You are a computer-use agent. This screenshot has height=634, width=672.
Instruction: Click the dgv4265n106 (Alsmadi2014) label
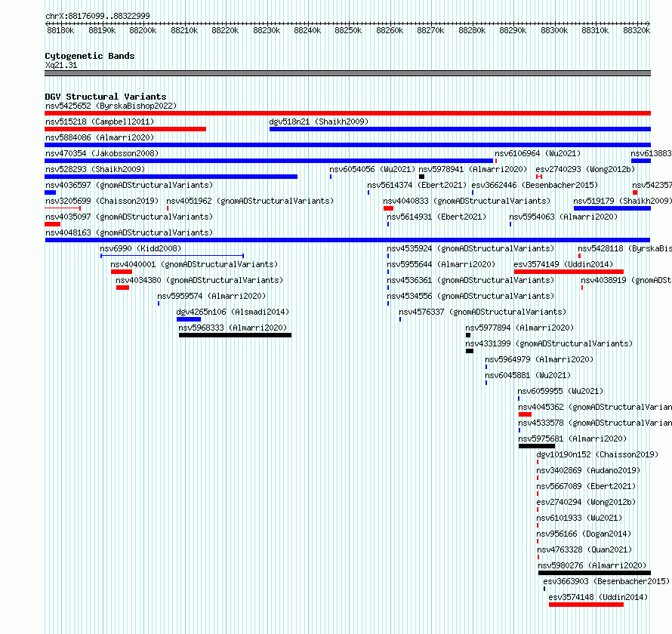[x=233, y=312]
